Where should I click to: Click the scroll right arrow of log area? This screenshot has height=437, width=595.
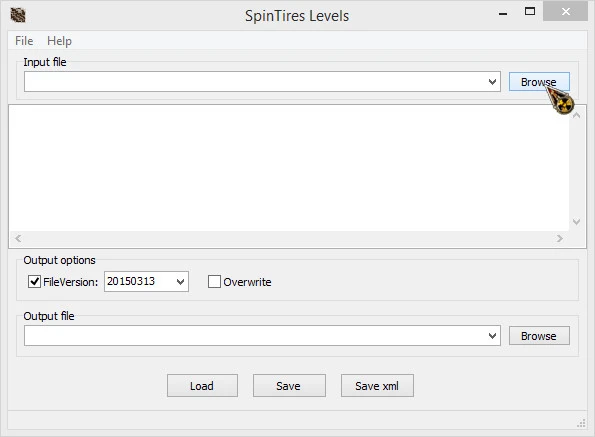pos(560,238)
